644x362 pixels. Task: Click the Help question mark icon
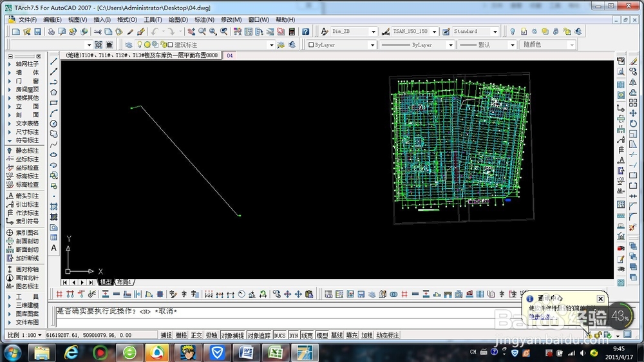pos(306,32)
